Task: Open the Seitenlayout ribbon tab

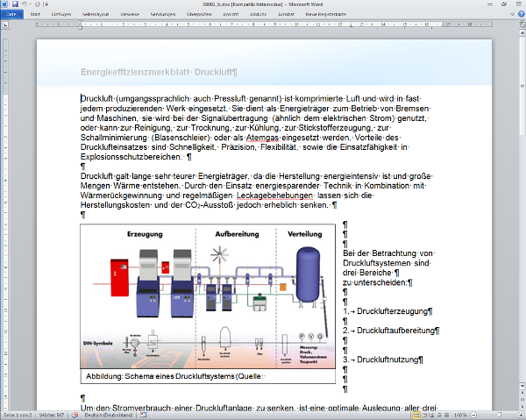Action: pyautogui.click(x=96, y=15)
